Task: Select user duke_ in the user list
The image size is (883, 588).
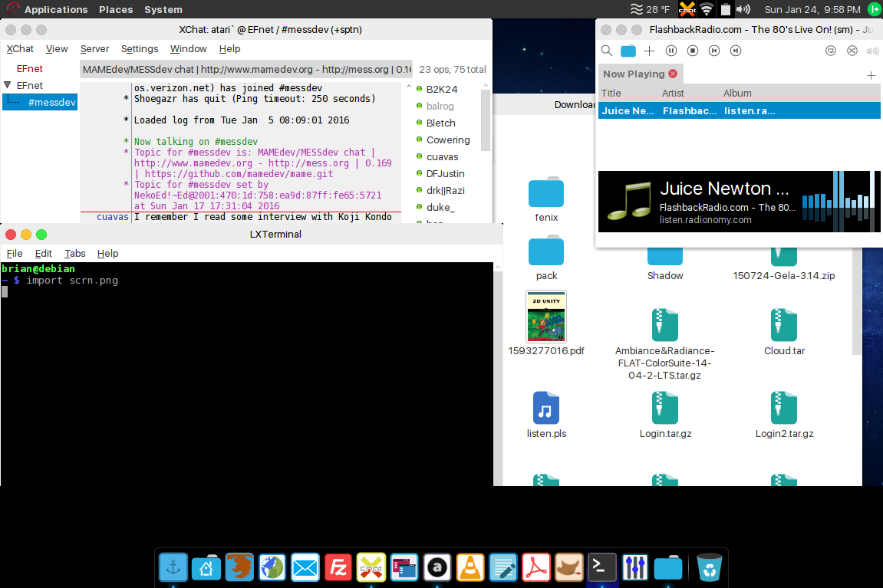Action: [x=440, y=207]
